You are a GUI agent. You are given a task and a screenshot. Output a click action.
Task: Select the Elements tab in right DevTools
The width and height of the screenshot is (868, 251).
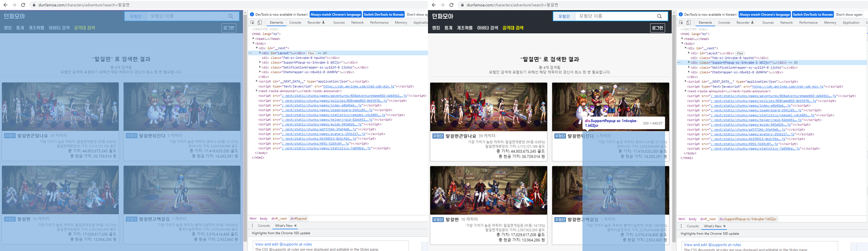pos(705,22)
